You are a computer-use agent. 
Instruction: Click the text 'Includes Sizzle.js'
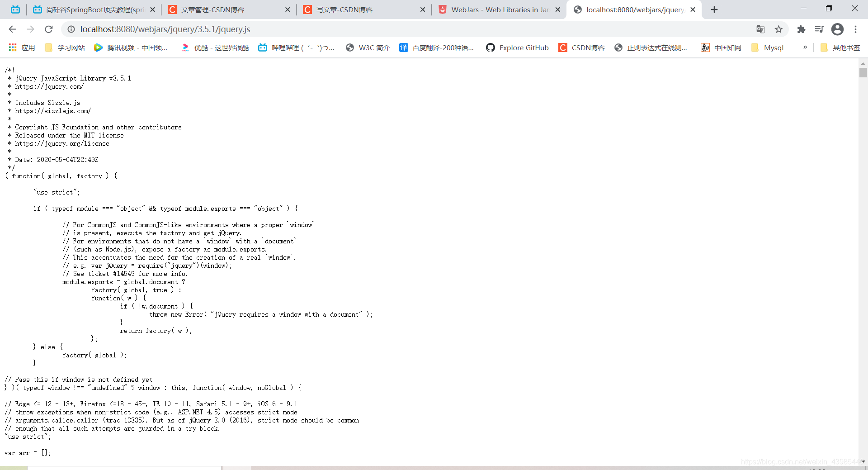[x=47, y=103]
